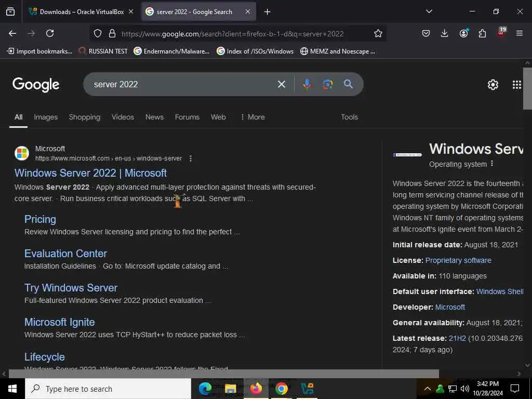Screen dimensions: 532x399
Task: Open a new tab with the plus button
Action: pos(268,12)
